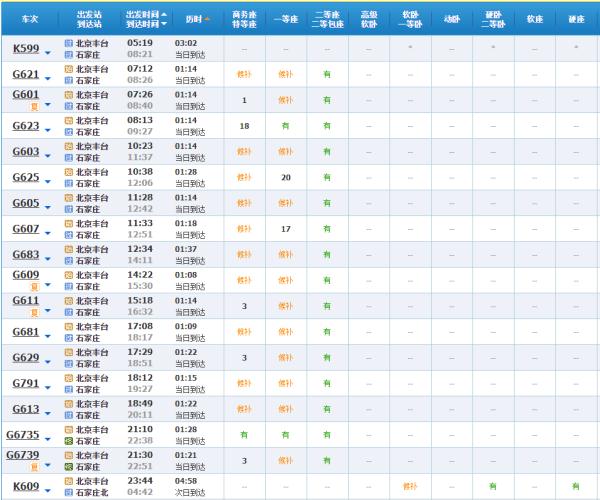600x500 pixels.
Task: Click 硬座 有 cell for K609
Action: (x=576, y=486)
